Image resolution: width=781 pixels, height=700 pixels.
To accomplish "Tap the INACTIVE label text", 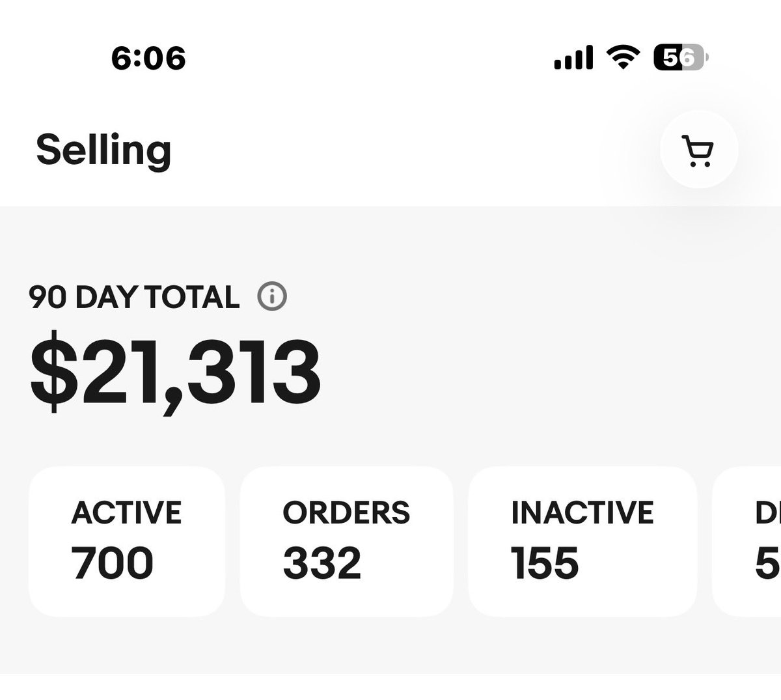I will coord(582,512).
